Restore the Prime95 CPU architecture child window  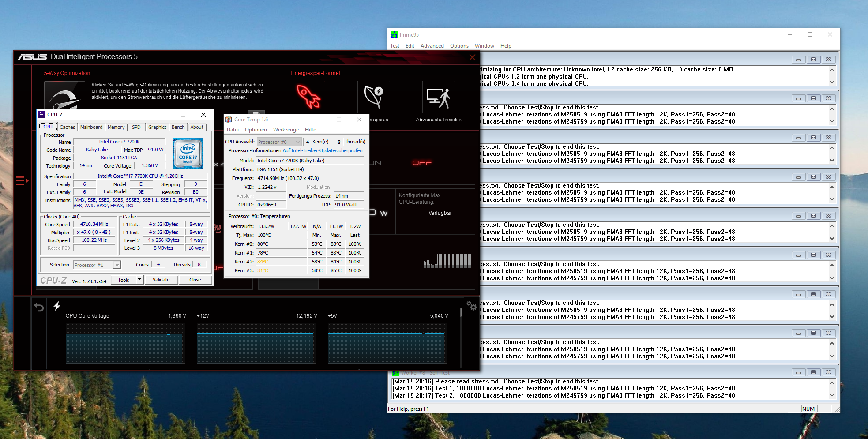[x=813, y=60]
